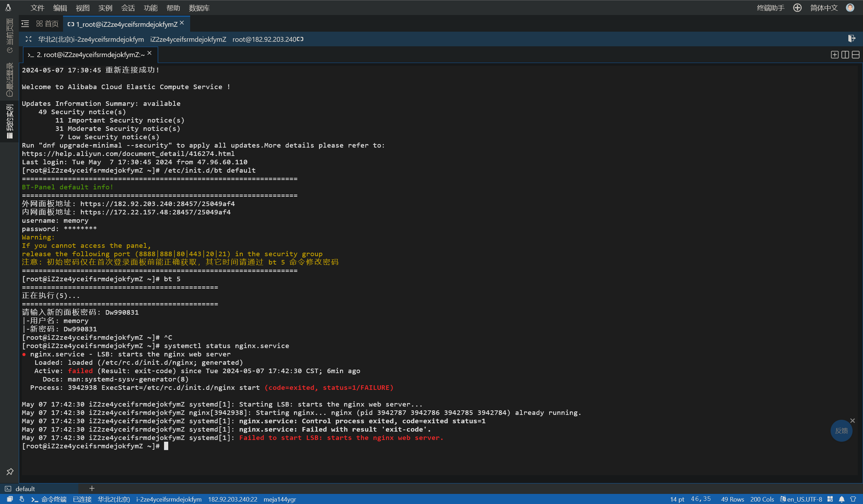Open the 简体中文 language selector

tap(824, 8)
